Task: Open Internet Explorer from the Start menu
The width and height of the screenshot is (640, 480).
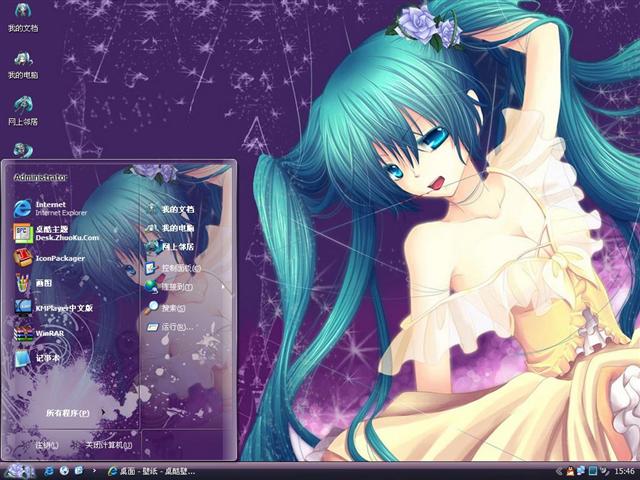Action: click(50, 208)
